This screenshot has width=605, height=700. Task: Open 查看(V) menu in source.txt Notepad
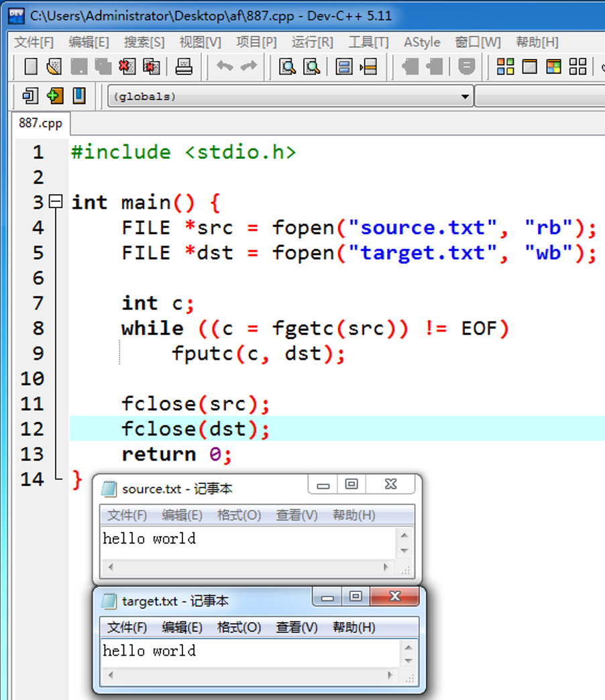coord(296,515)
